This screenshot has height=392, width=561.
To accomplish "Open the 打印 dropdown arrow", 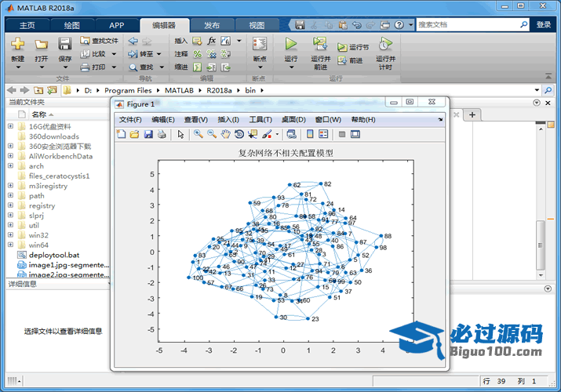I will [114, 67].
